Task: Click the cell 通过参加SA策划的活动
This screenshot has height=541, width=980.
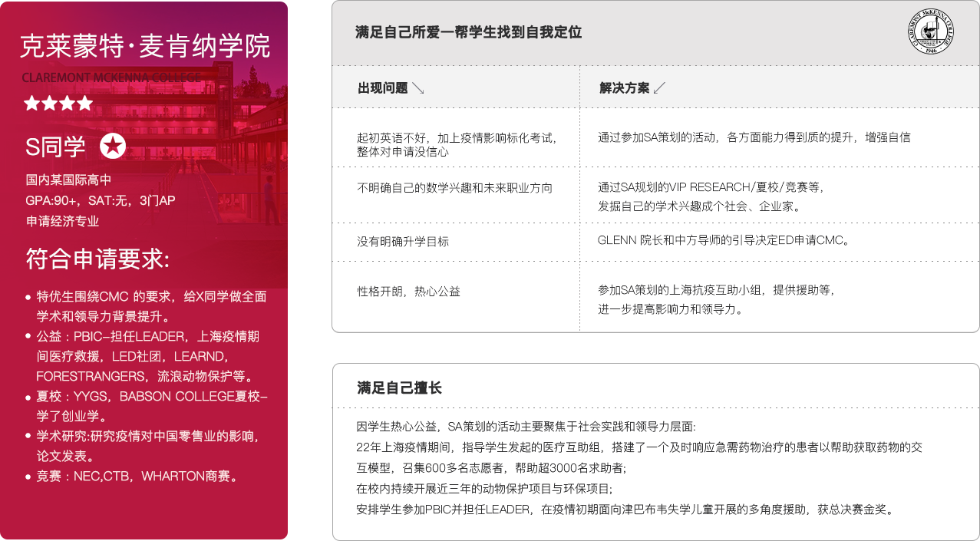Action: [x=754, y=137]
